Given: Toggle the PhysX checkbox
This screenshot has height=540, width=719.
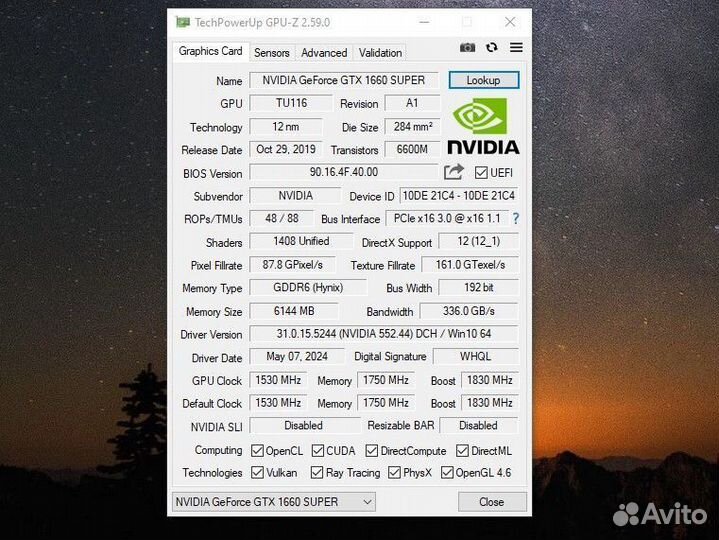Looking at the screenshot, I should click(394, 472).
